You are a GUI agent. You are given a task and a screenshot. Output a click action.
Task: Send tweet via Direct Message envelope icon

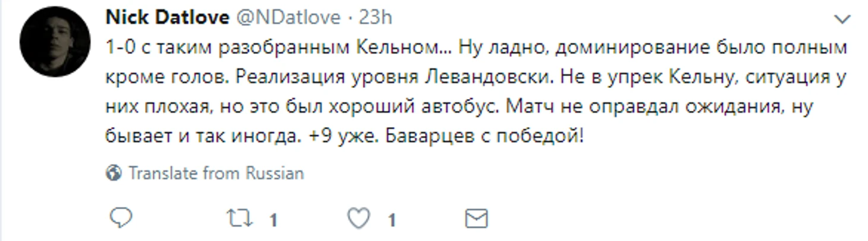click(x=476, y=219)
